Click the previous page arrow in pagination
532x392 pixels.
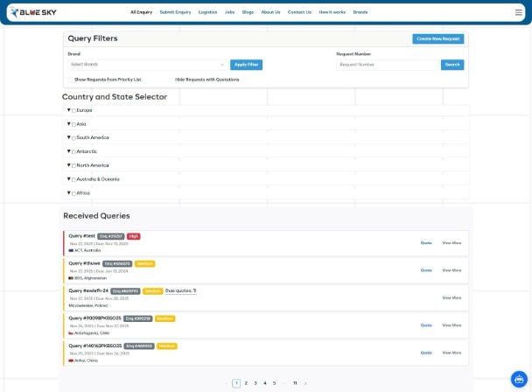(227, 383)
